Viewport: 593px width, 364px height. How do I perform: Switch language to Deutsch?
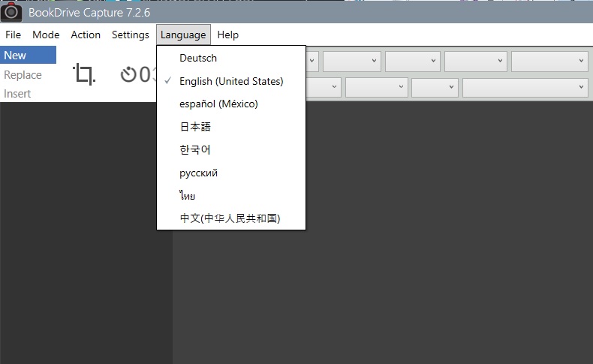231,59
